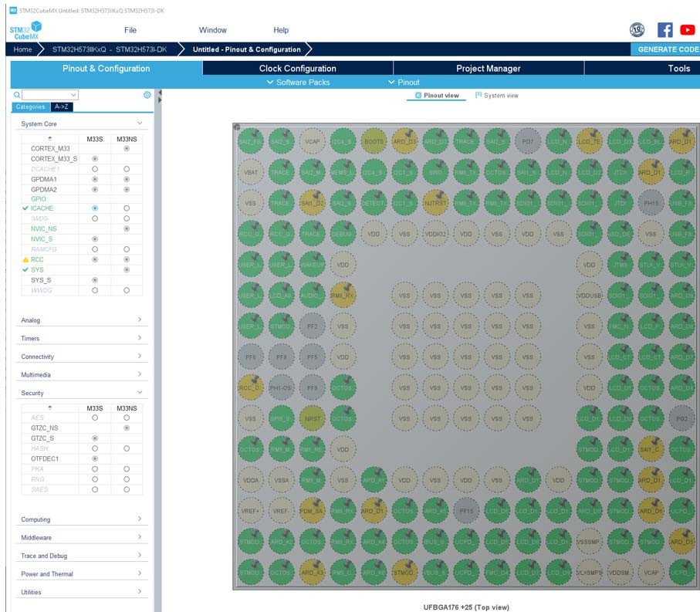Select the WAKEUP pin on the chip
Viewport: 700px width, 612px height.
[312, 265]
